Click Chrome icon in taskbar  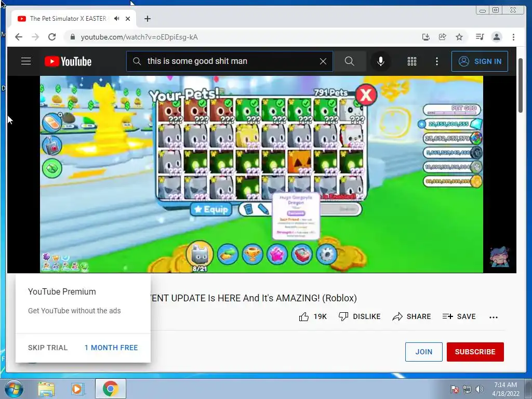click(x=110, y=389)
